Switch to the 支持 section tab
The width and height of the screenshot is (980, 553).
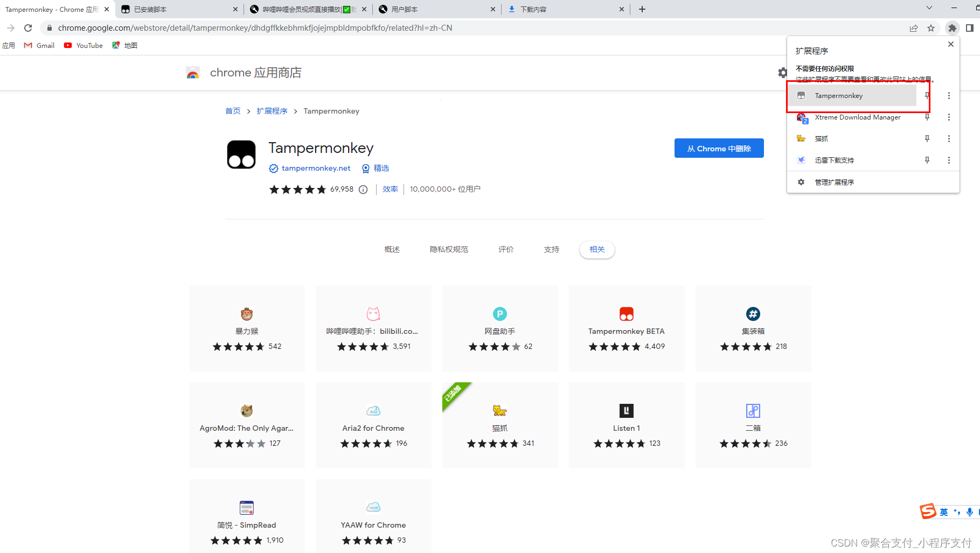tap(552, 249)
